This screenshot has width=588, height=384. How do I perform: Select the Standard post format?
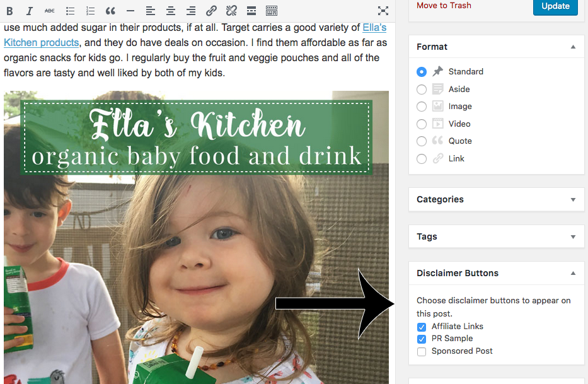click(422, 72)
